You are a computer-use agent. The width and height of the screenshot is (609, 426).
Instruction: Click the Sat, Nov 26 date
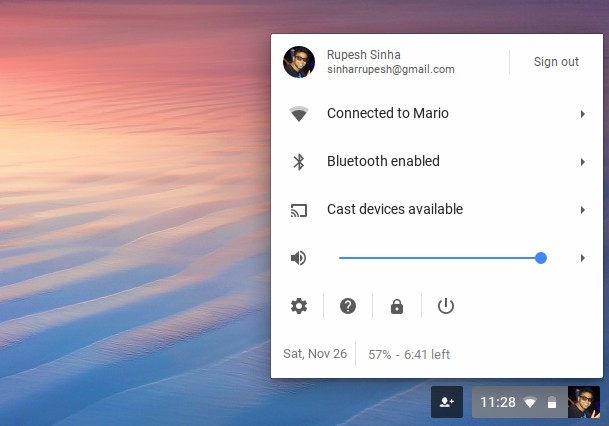pos(315,354)
